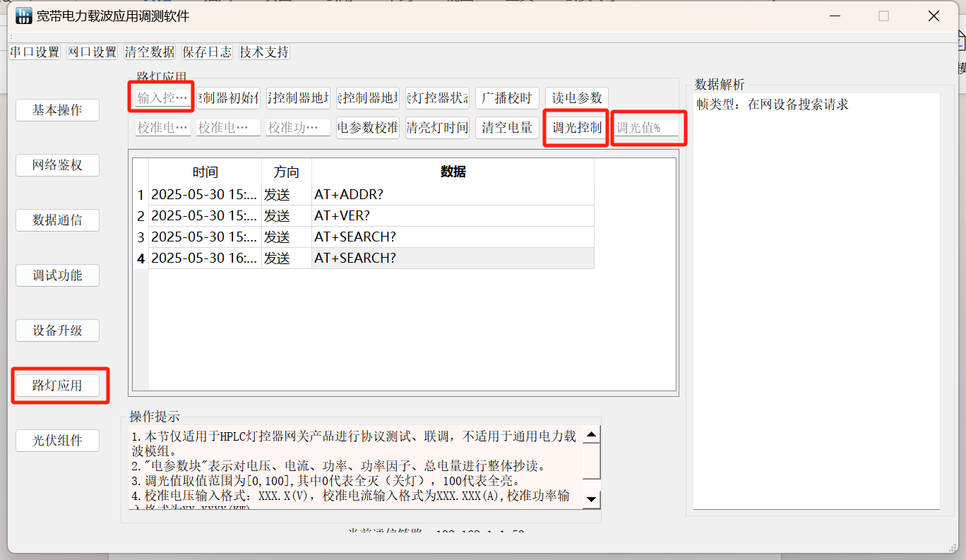This screenshot has width=966, height=560.
Task: Click the 调光控制 dimming control button
Action: tap(576, 127)
